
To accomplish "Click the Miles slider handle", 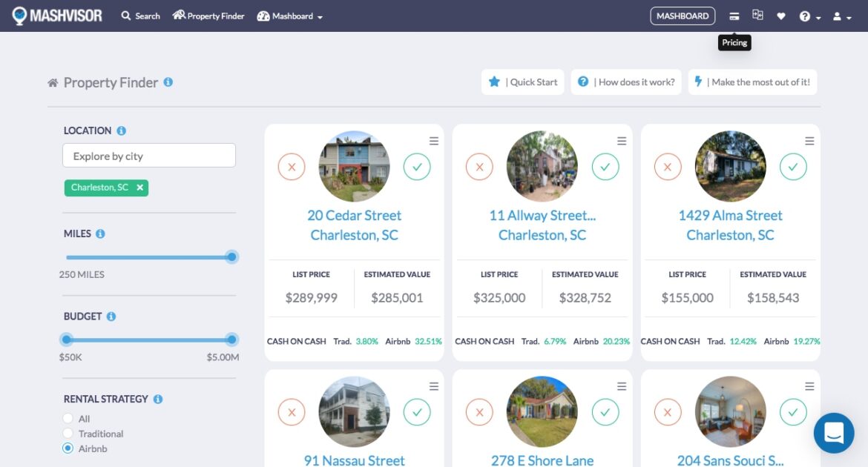I will click(x=231, y=257).
